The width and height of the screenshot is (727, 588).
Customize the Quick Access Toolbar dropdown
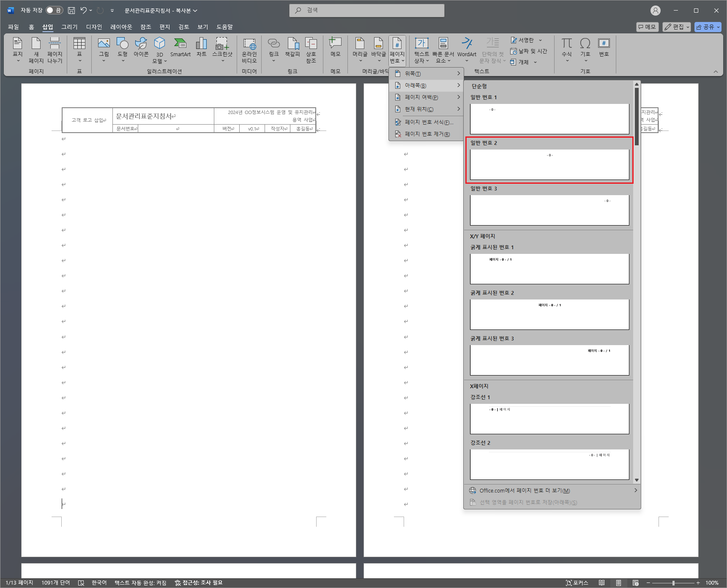[112, 10]
